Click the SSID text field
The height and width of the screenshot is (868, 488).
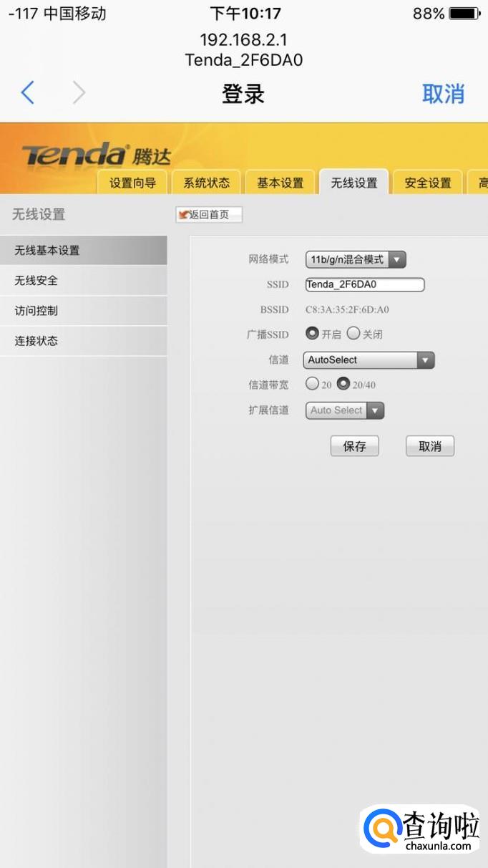[365, 284]
